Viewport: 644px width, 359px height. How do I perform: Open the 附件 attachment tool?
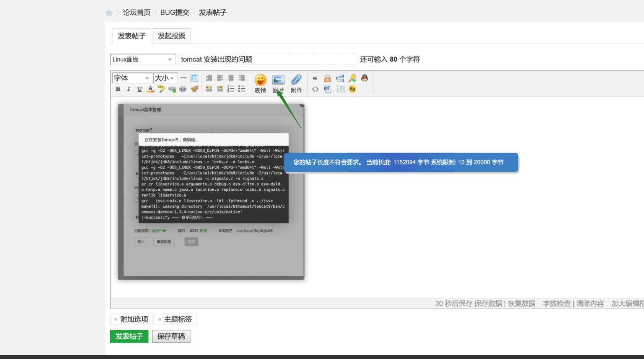[x=296, y=84]
